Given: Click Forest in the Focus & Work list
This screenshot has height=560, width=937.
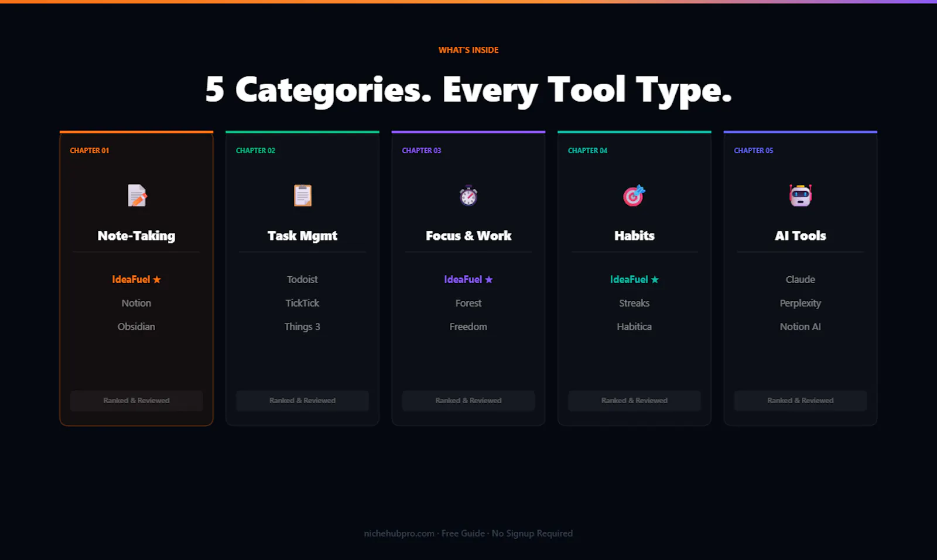Looking at the screenshot, I should point(468,303).
